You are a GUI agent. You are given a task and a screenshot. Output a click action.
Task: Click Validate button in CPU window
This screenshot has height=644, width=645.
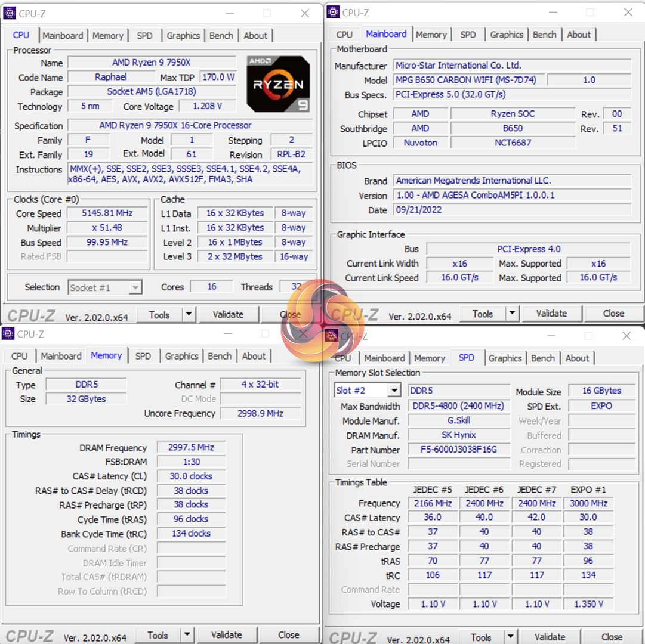[x=229, y=314]
